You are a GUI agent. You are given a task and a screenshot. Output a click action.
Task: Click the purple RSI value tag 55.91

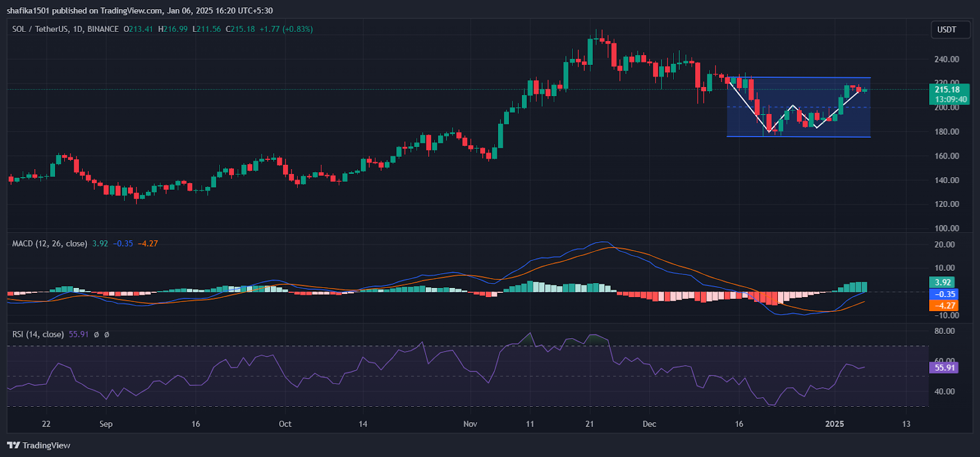tap(944, 368)
